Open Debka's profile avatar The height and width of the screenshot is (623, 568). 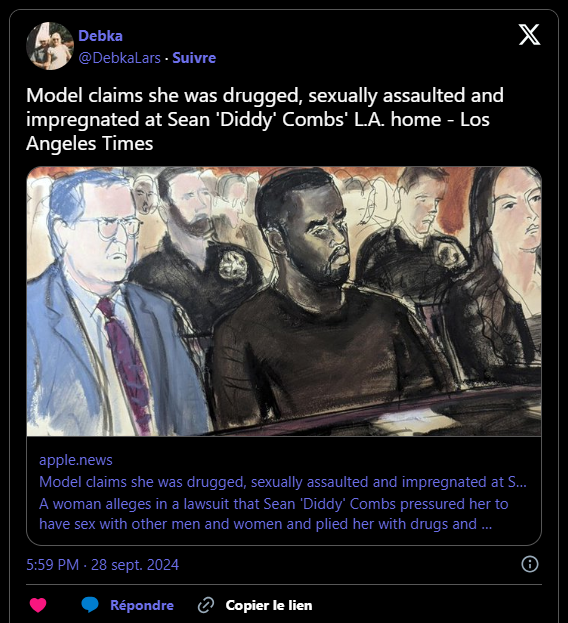[50, 46]
